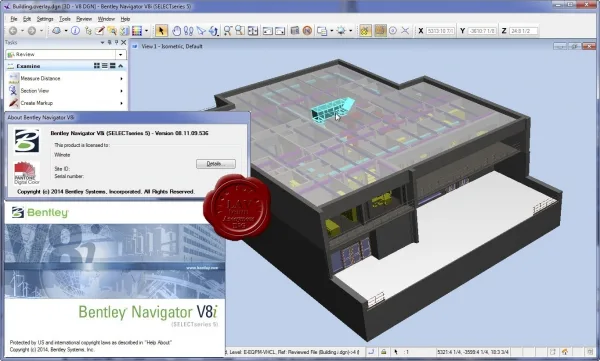The height and width of the screenshot is (361, 600).
Task: Click the Fit View icon
Action: [x=253, y=31]
